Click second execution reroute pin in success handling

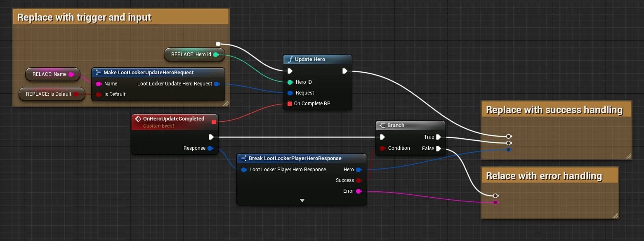tap(509, 143)
